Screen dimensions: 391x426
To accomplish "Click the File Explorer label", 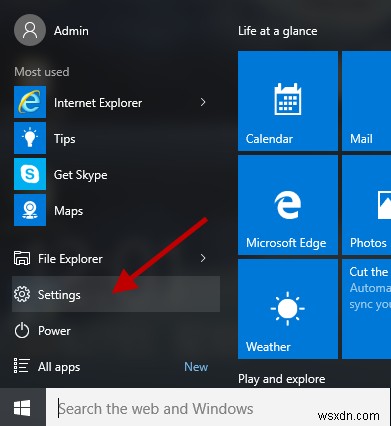I will (x=70, y=259).
